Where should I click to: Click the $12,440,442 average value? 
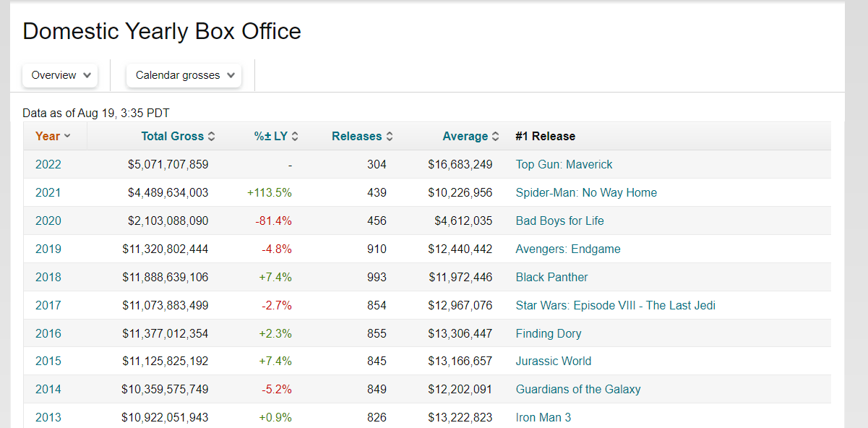(460, 249)
